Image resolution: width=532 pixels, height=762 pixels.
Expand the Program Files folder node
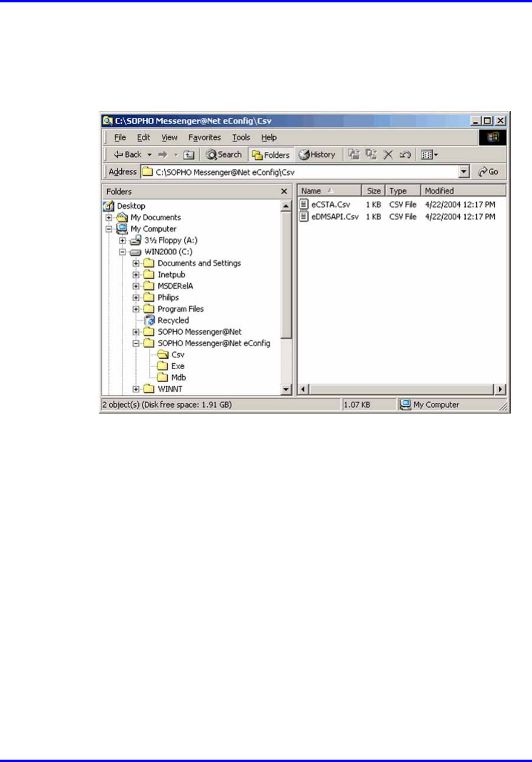click(137, 309)
